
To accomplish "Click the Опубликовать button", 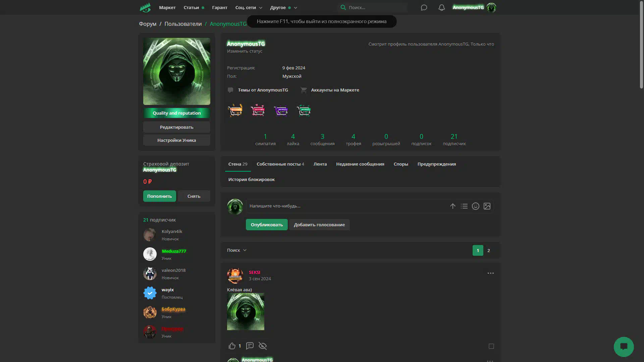I will (267, 225).
